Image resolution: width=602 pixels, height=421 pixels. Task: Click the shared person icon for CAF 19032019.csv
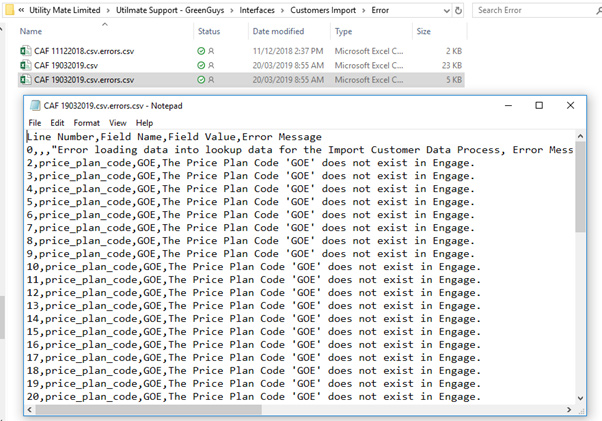pyautogui.click(x=211, y=65)
